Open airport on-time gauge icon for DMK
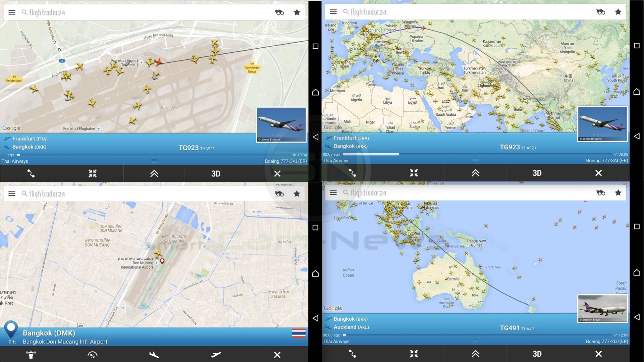644x362 pixels. coord(93,355)
